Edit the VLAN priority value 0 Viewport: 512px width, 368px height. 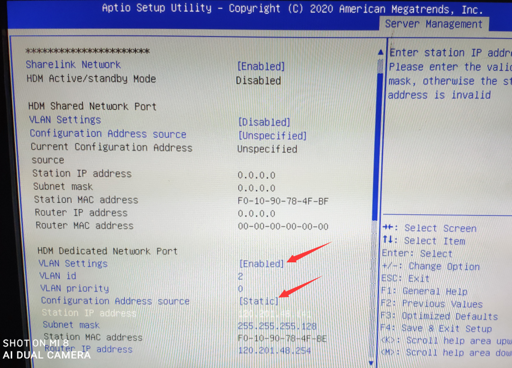[x=241, y=289]
